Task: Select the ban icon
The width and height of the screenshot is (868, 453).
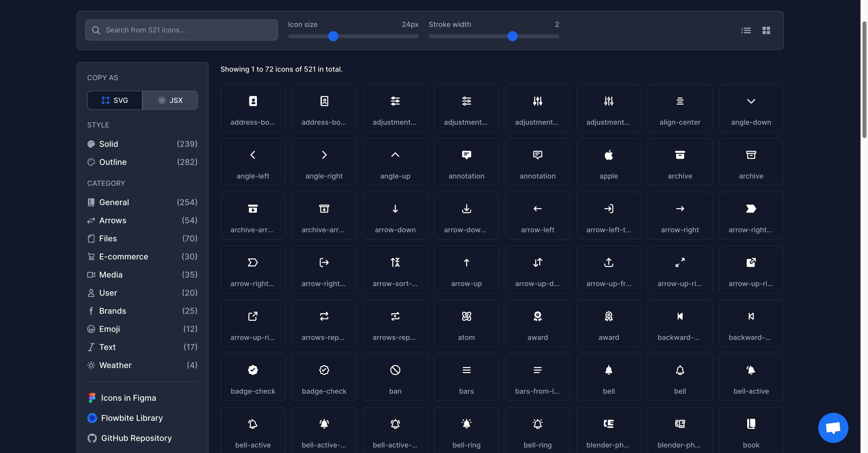Action: (395, 377)
